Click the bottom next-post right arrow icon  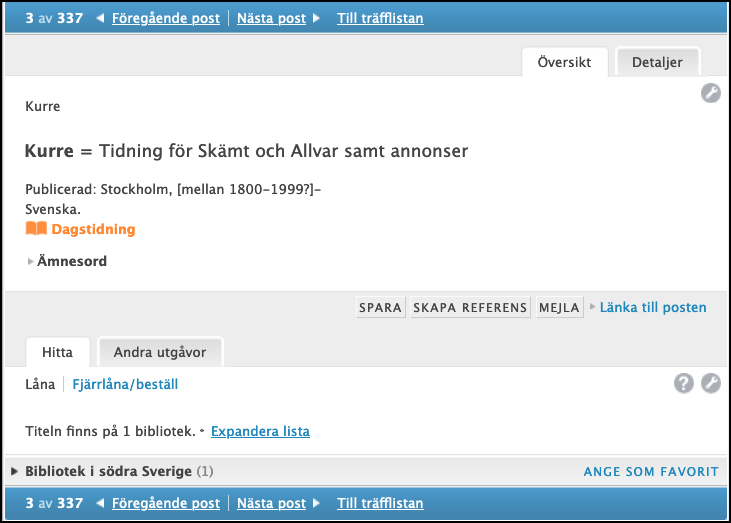316,503
